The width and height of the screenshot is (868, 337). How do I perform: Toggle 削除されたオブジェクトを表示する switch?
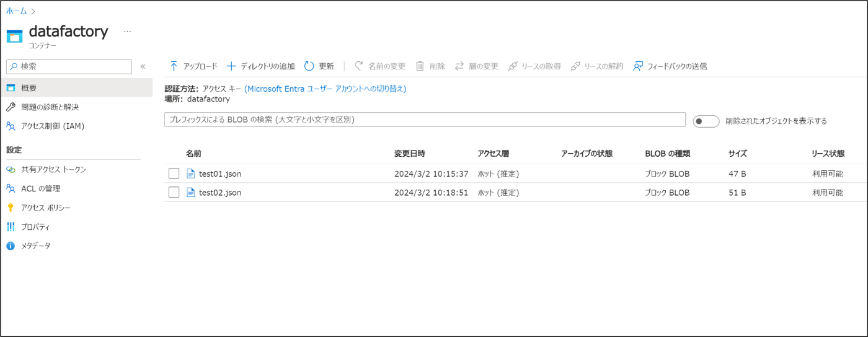click(x=706, y=121)
